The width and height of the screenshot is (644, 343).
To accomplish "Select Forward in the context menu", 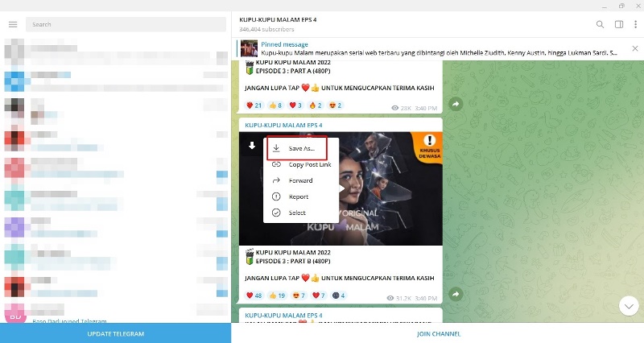I will (301, 180).
